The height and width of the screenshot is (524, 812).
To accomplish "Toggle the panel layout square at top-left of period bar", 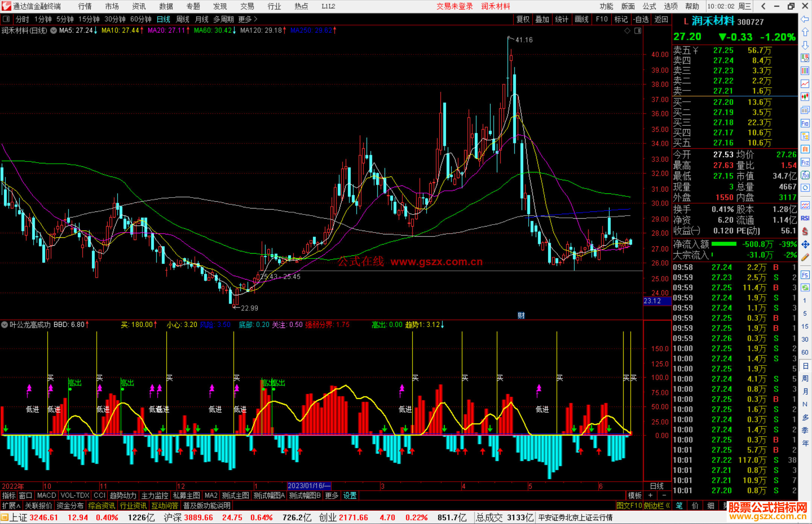I will [x=6, y=19].
